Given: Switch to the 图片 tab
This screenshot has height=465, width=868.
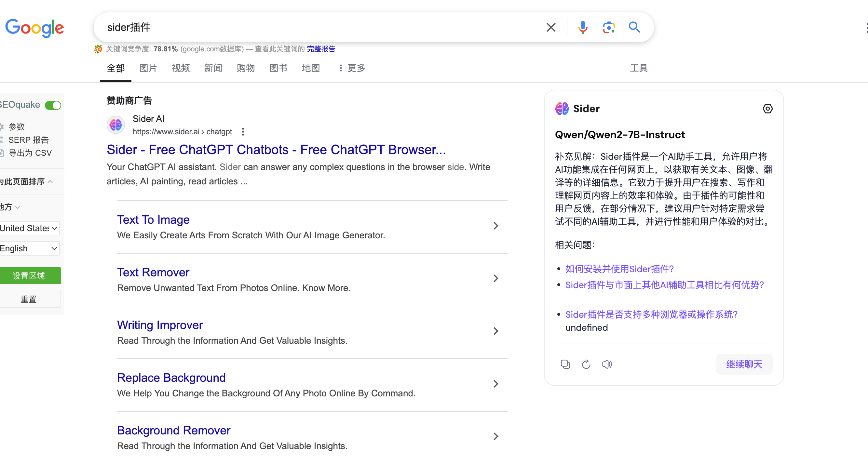Looking at the screenshot, I should pyautogui.click(x=148, y=68).
